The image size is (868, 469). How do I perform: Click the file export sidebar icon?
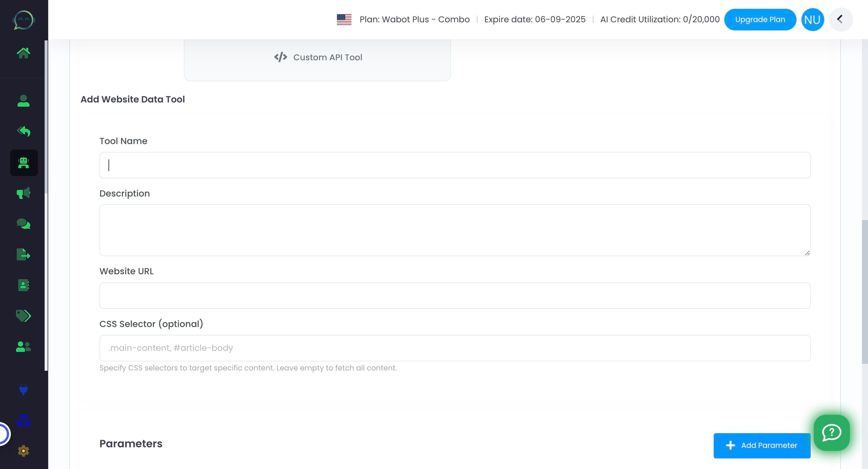[x=23, y=254]
